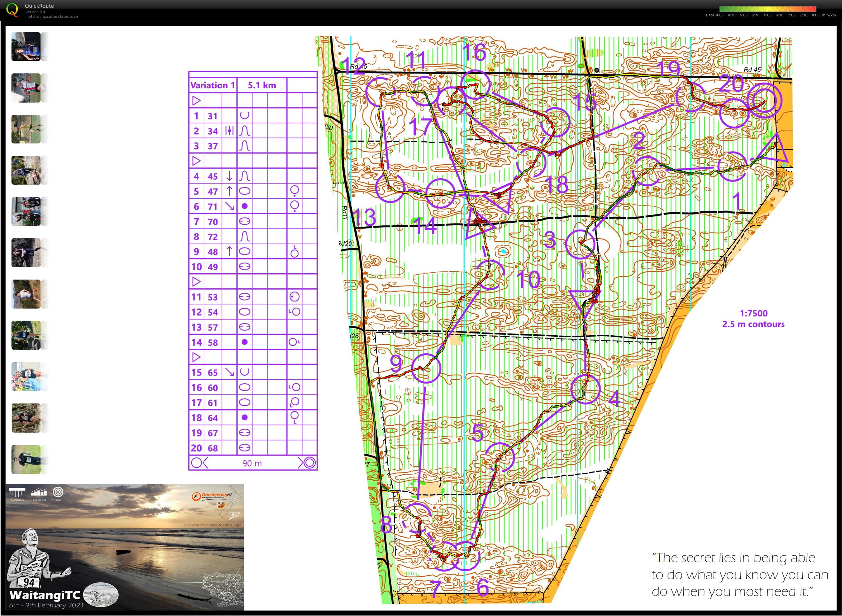This screenshot has width=842, height=616.
Task: Click control code 68 in row 20
Action: coord(213,448)
